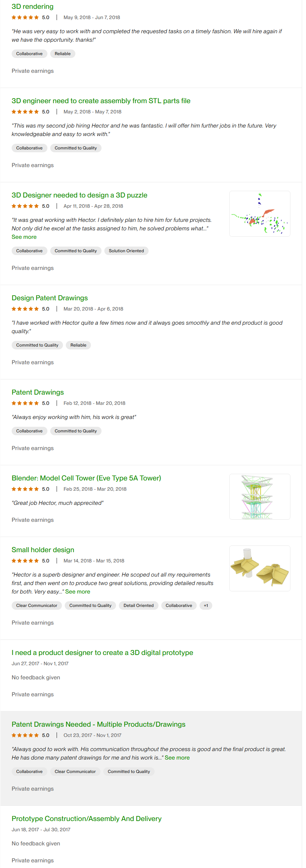Open the 3D puzzle portfolio thumbnail
306x868 pixels.
[x=260, y=214]
